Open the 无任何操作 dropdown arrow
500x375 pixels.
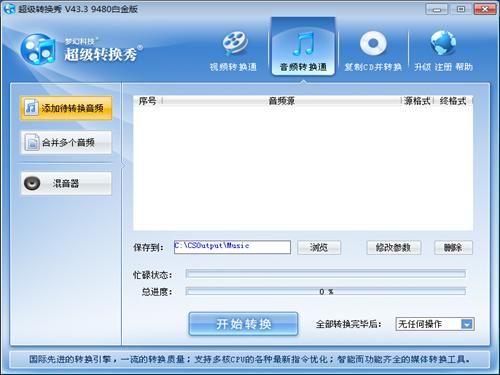point(467,324)
